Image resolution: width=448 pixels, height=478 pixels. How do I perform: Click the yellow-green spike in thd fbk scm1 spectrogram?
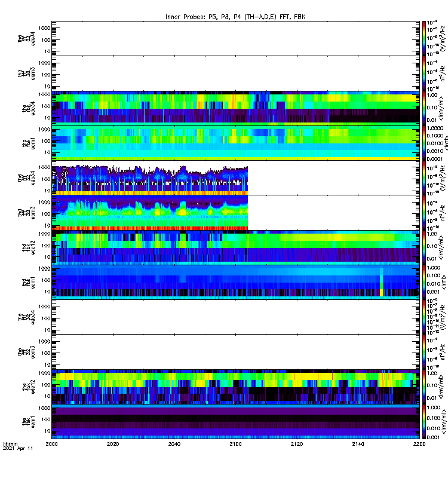382,283
